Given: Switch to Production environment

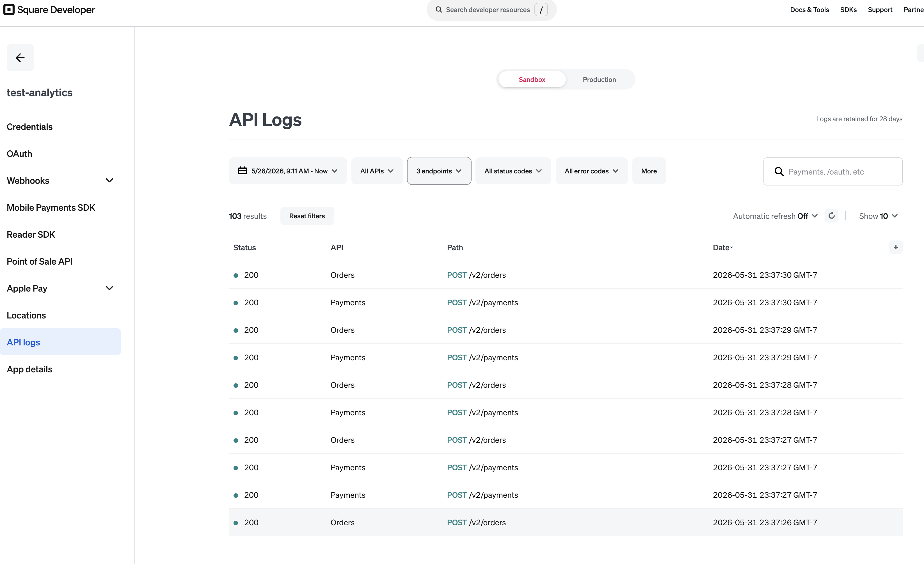Looking at the screenshot, I should (x=599, y=79).
